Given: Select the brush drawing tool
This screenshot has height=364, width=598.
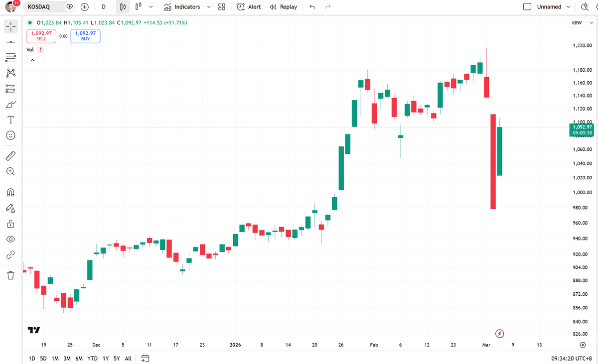Looking at the screenshot, I should (x=10, y=104).
